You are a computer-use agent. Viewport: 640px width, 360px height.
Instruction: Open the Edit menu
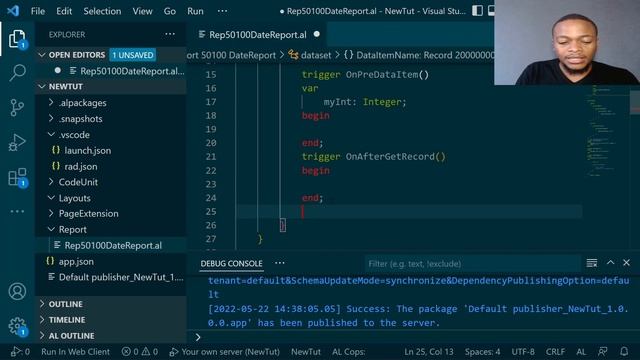[64, 11]
